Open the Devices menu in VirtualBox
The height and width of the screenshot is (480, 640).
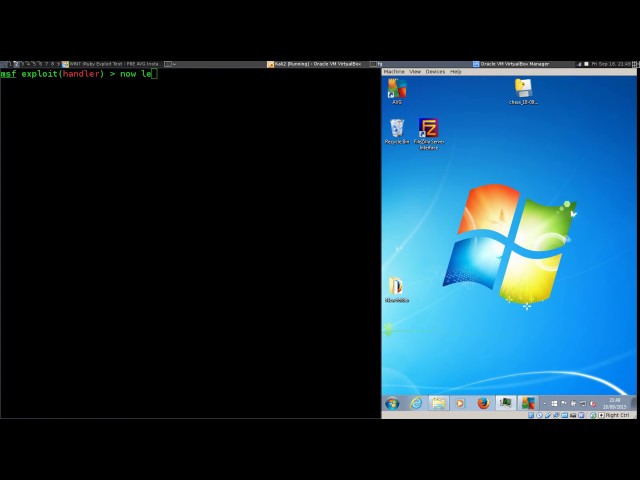tap(435, 71)
